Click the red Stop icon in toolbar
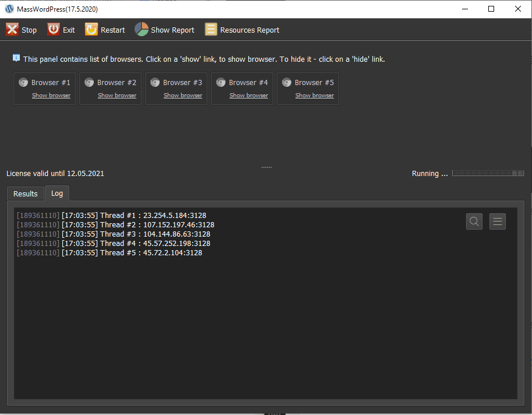 coord(12,30)
